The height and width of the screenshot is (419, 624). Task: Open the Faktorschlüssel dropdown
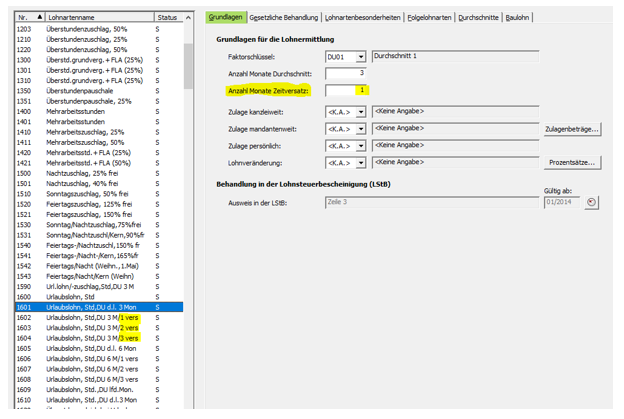360,57
